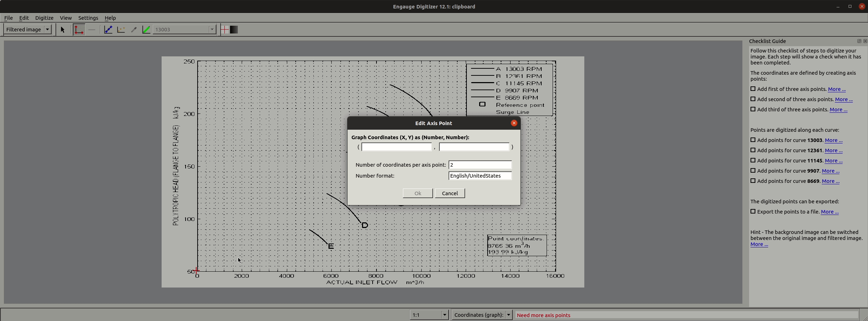This screenshot has height=321, width=868.
Task: Open More link for second axis point
Action: pyautogui.click(x=844, y=100)
